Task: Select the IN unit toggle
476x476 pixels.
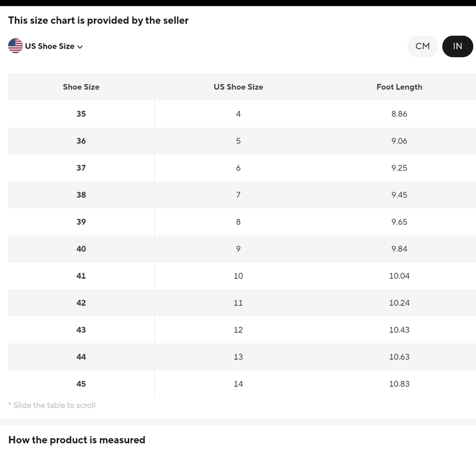Action: point(457,46)
